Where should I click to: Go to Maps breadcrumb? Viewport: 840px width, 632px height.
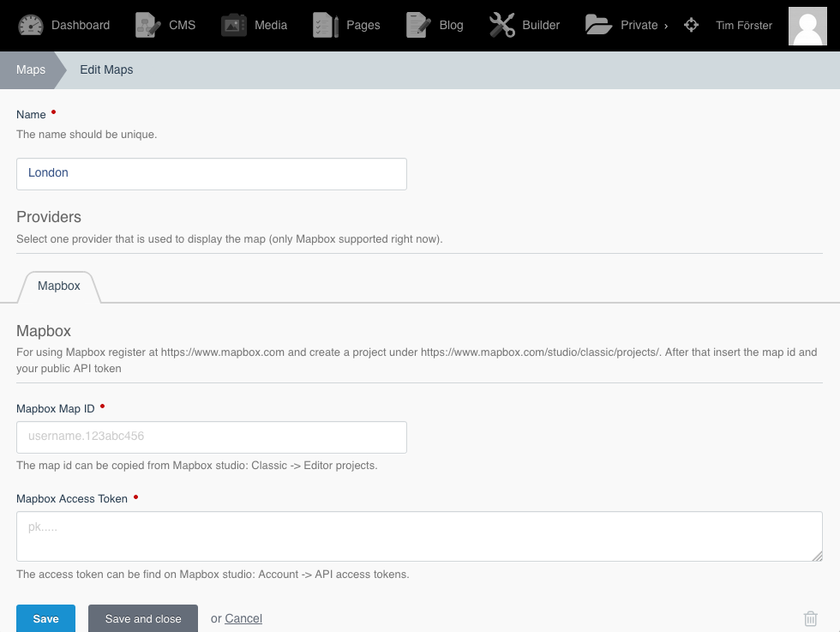[x=31, y=69]
